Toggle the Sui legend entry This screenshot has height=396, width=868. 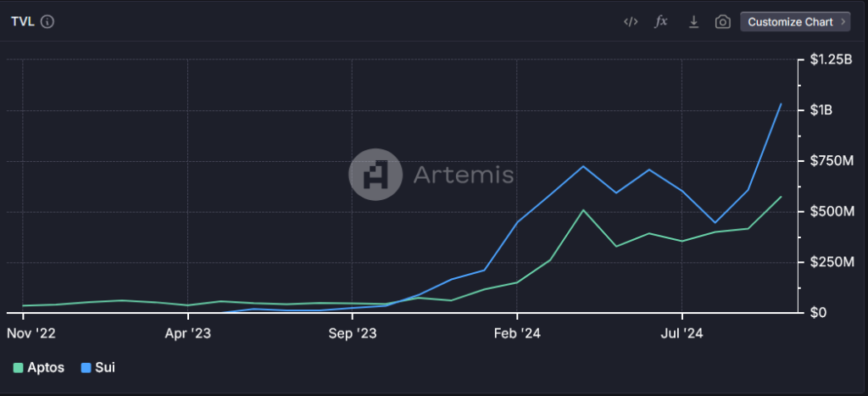click(98, 367)
